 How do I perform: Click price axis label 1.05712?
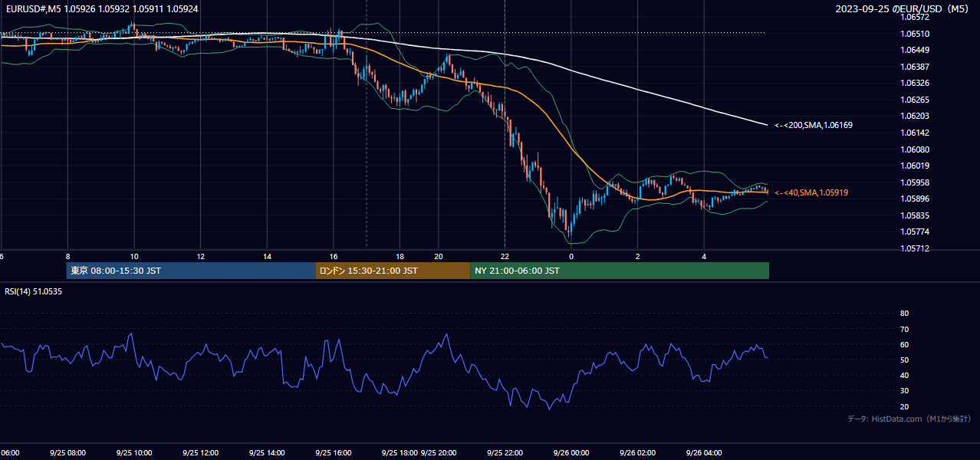point(915,248)
